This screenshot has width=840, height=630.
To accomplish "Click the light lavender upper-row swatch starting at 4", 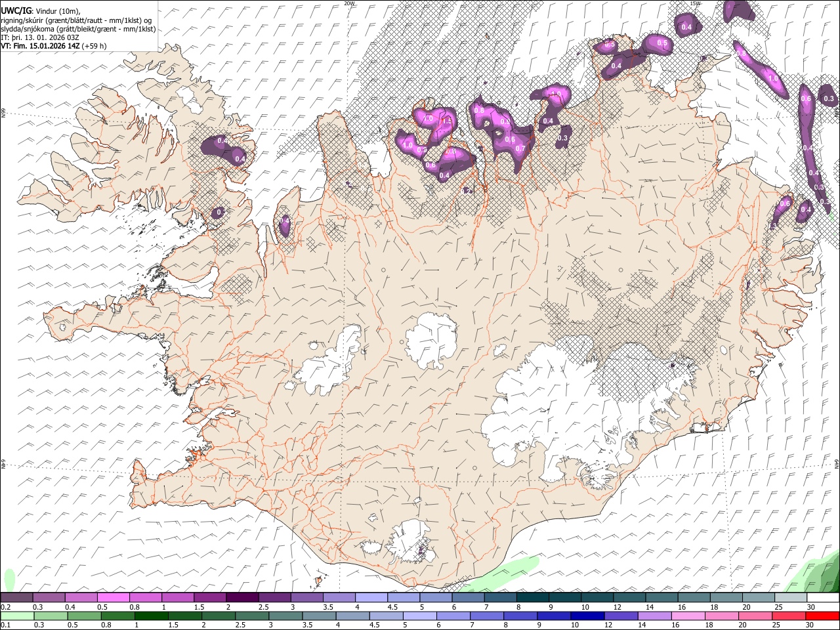I will [x=371, y=598].
